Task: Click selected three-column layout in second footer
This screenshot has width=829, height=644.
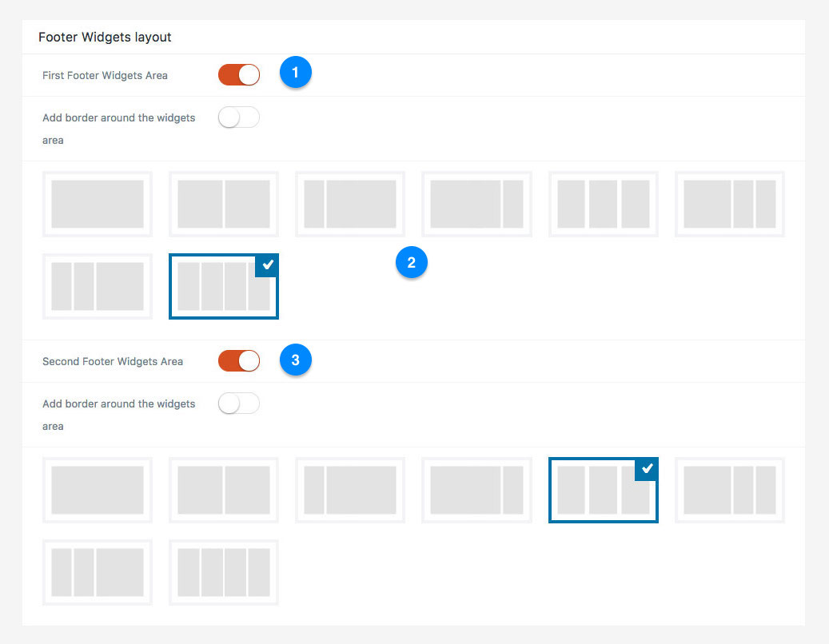Action: (x=604, y=491)
